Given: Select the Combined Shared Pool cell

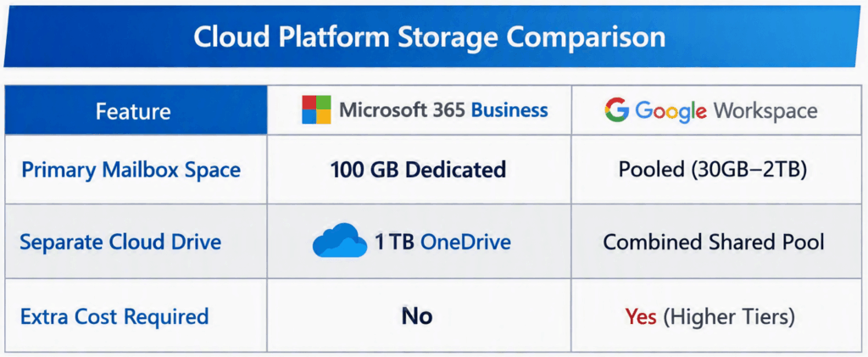Looking at the screenshot, I should (x=714, y=242).
